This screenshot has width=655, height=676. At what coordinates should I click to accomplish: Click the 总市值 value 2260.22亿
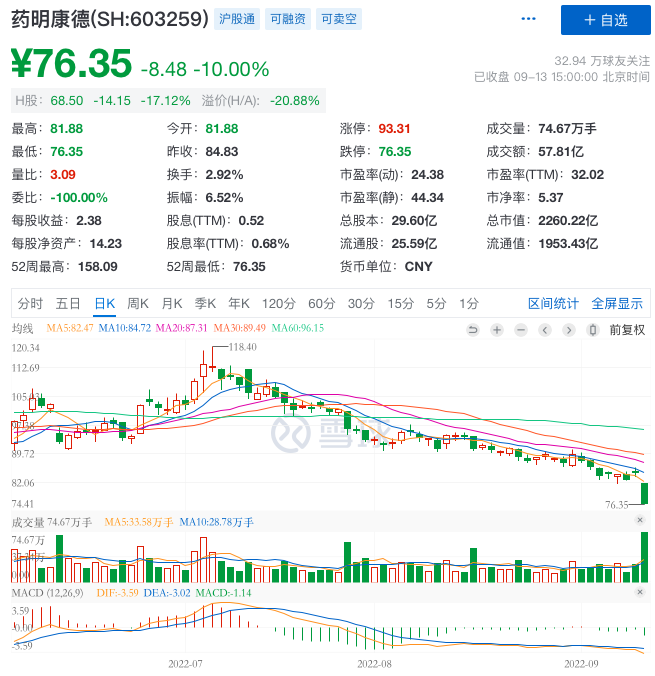(x=568, y=220)
